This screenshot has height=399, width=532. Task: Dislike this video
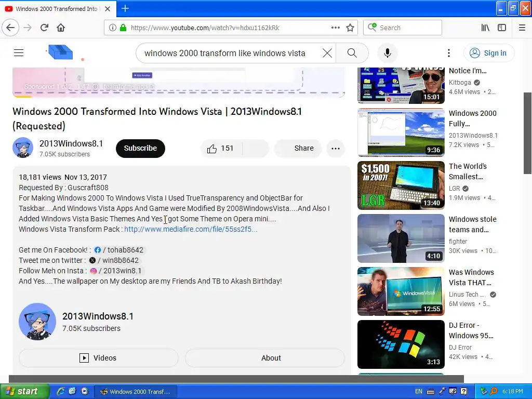coord(256,148)
